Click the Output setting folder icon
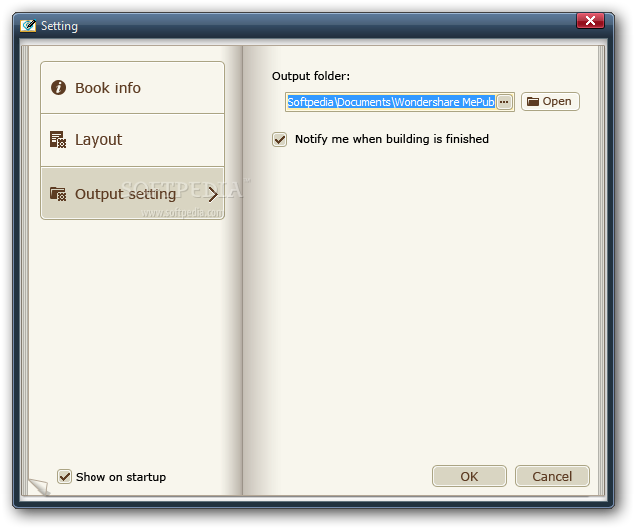635x529 pixels. (x=58, y=194)
